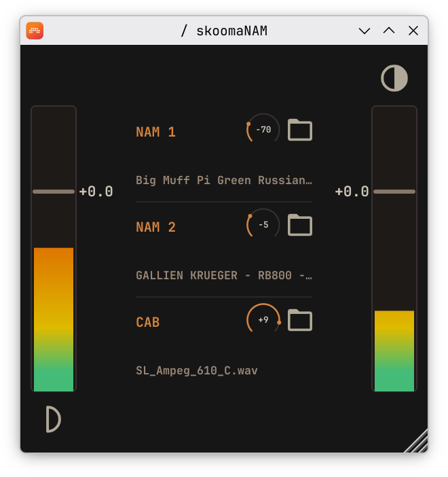Viewport: 448px width, 477px height.
Task: Click the GALLIEN KRUEGER - RB800 model name
Action: pos(224,275)
